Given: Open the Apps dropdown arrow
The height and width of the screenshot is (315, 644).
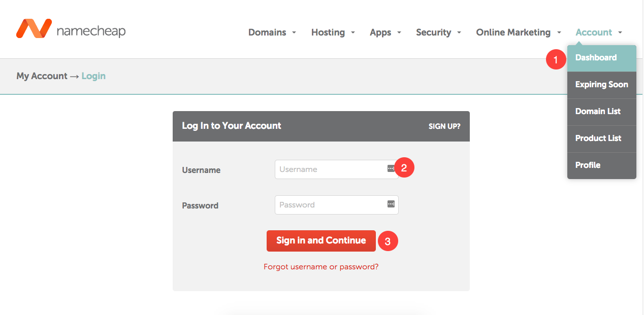Looking at the screenshot, I should 399,32.
